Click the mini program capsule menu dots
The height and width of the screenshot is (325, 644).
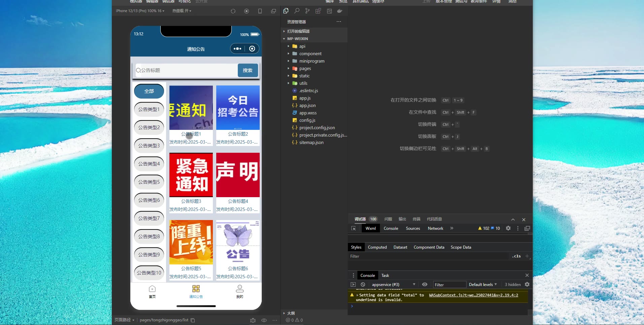tap(237, 49)
